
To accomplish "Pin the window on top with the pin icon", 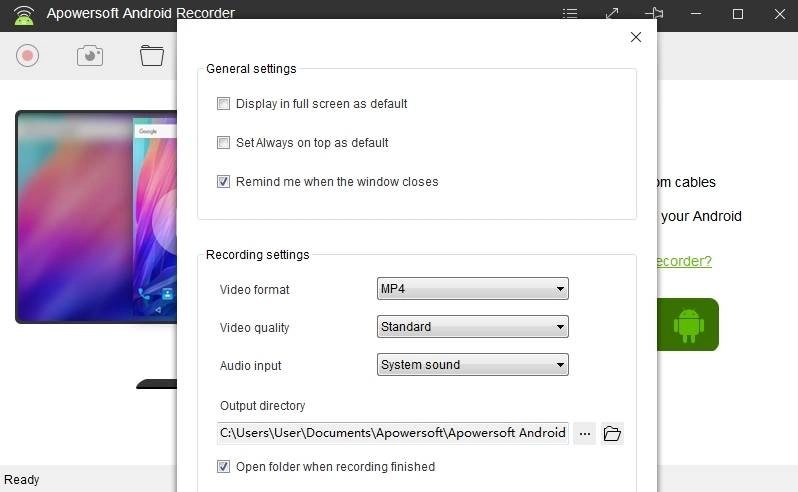I will (x=654, y=13).
